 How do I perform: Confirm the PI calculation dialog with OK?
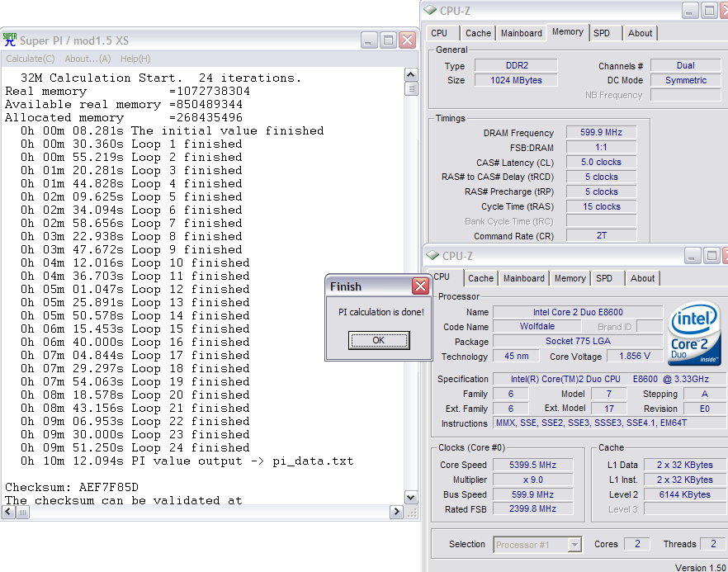(379, 340)
